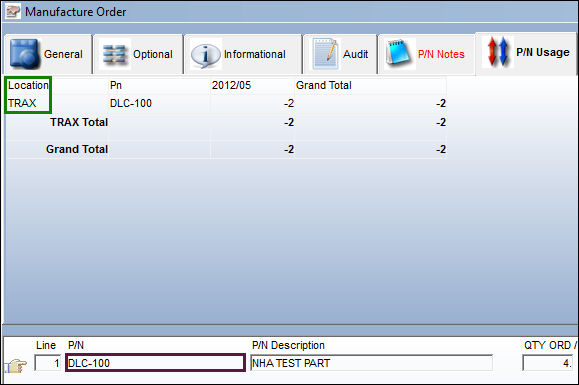Select the P/N Usage tab
Viewport: 579px width, 385px height.
[x=526, y=53]
